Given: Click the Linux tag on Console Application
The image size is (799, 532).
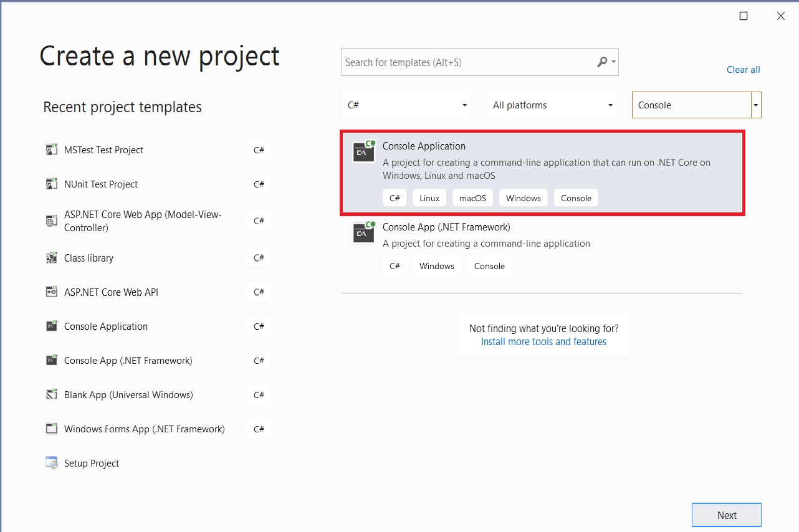Looking at the screenshot, I should pyautogui.click(x=429, y=198).
